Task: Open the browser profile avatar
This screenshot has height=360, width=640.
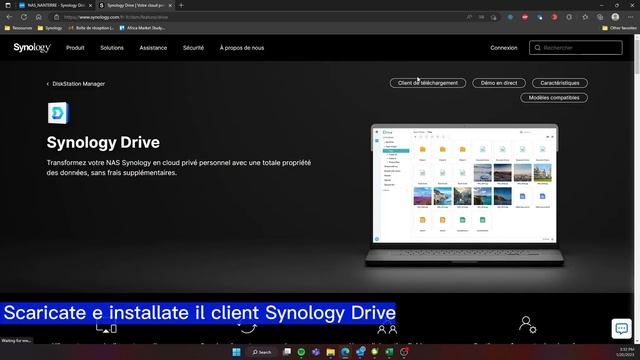Action: pos(615,17)
